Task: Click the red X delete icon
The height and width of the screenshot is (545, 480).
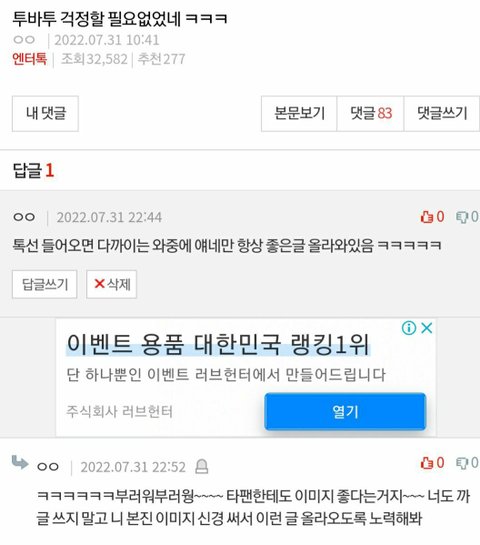Action: click(99, 284)
